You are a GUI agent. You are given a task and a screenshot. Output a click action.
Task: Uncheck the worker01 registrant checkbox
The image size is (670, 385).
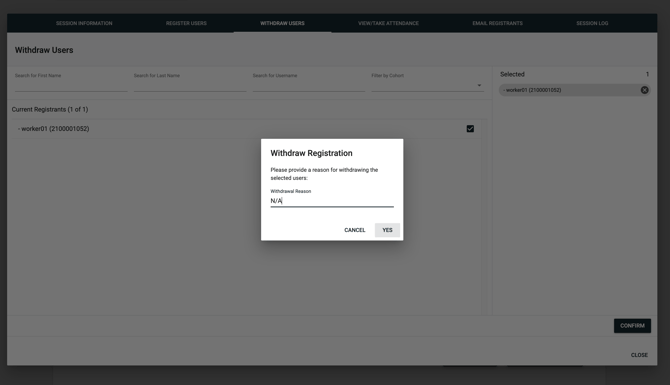coord(470,129)
